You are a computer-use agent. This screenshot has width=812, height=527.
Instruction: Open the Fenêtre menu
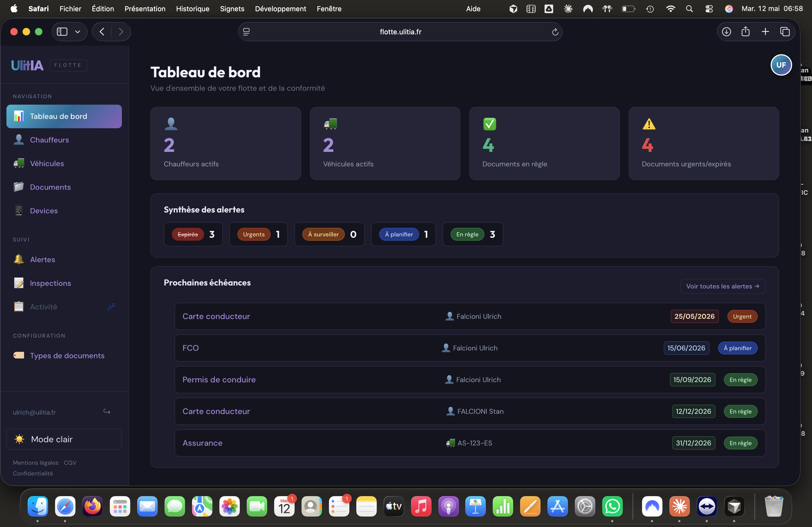[x=329, y=9]
